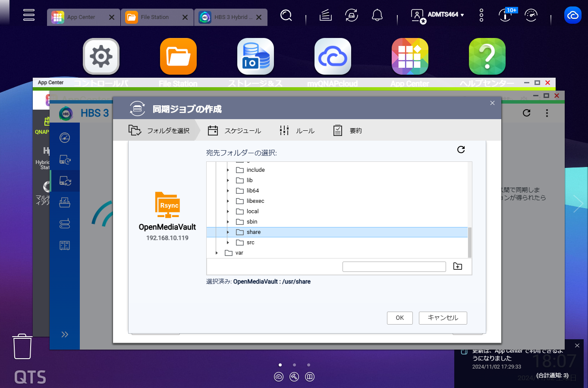
Task: Expand the sbin folder arrow
Action: pyautogui.click(x=228, y=222)
